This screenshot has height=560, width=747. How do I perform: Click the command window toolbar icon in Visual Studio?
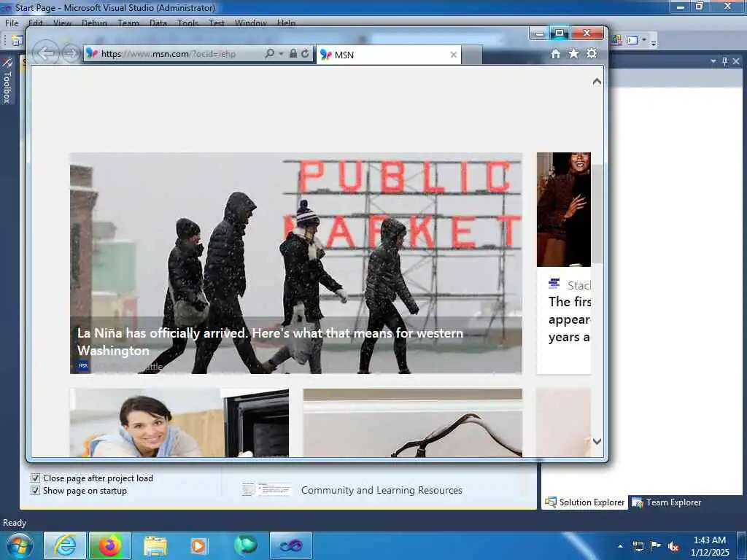click(x=632, y=40)
